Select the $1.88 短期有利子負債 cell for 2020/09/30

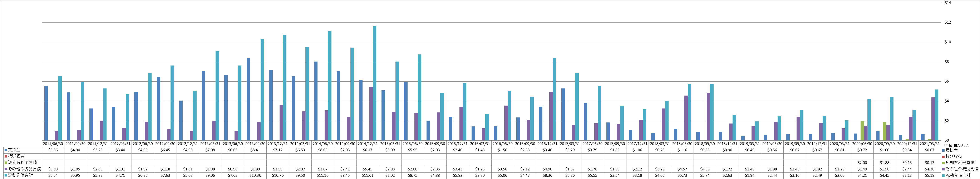tap(885, 162)
